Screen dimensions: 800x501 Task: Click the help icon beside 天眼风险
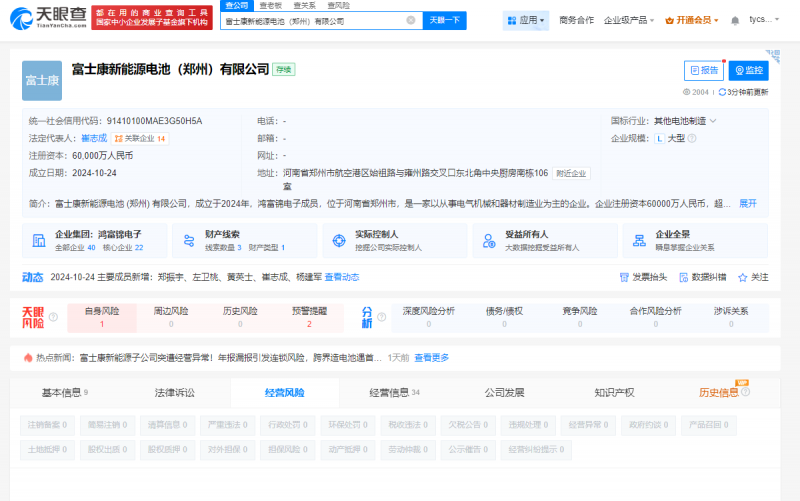pos(53,317)
